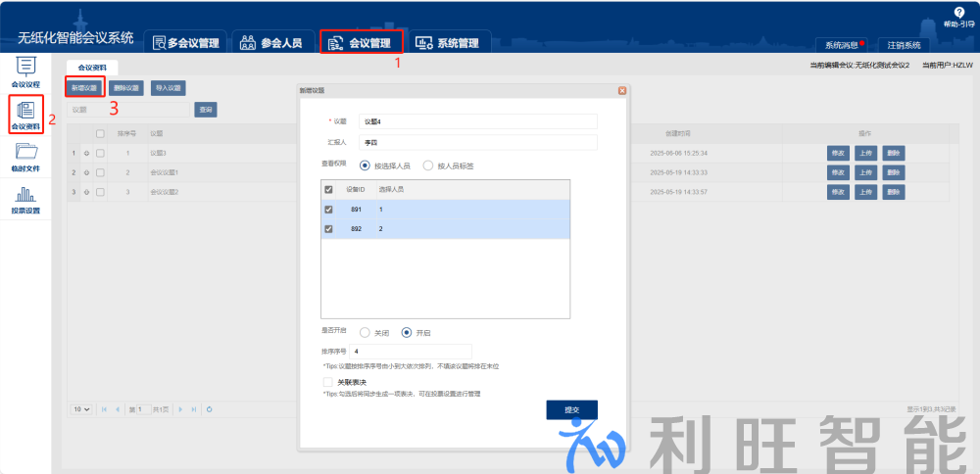This screenshot has width=980, height=474.
Task: Click the 创建时间 column header
Action: click(678, 133)
